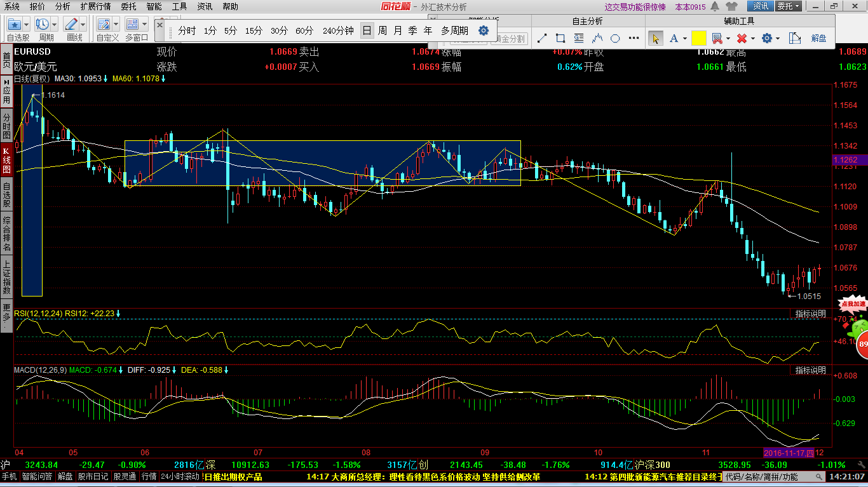Switch chart to 月 monthly period
The image size is (868, 487).
[398, 30]
